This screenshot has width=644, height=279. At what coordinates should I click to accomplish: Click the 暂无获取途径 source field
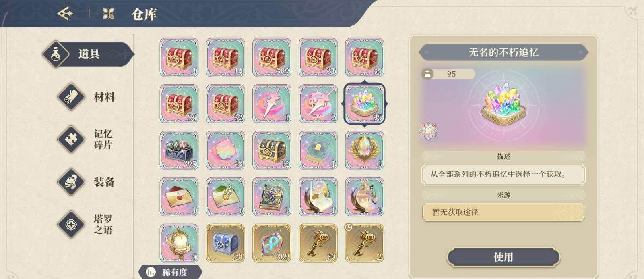click(x=503, y=212)
